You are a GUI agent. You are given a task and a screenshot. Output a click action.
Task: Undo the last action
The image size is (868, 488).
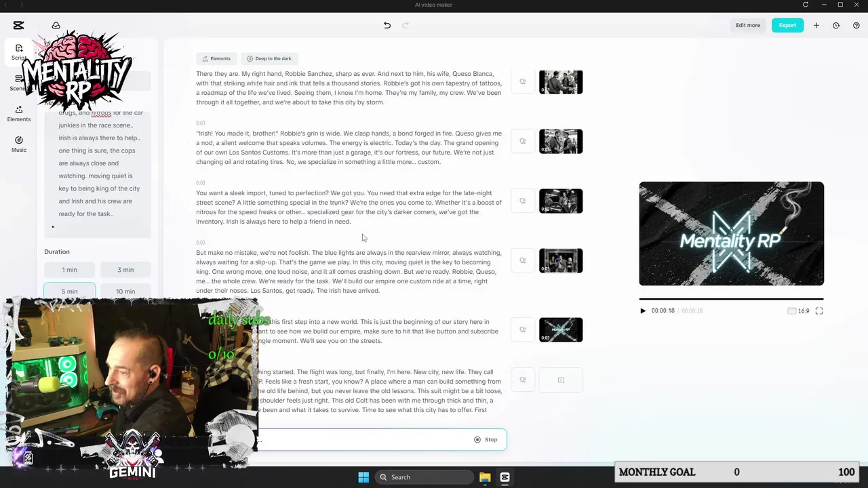[x=387, y=25]
